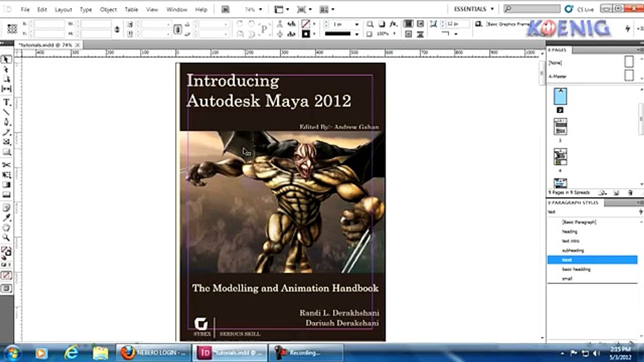Create a new page in Pages panel
644x362 pixels.
click(x=617, y=193)
